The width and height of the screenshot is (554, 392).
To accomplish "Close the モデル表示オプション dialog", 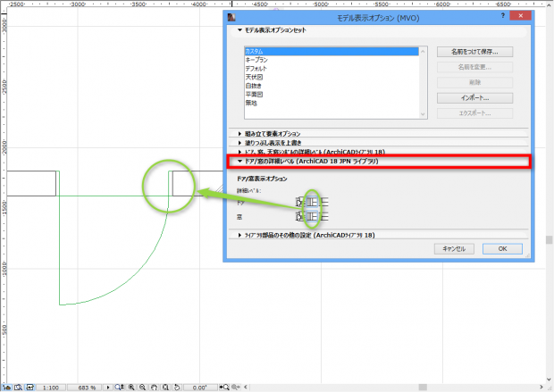I will [x=521, y=15].
